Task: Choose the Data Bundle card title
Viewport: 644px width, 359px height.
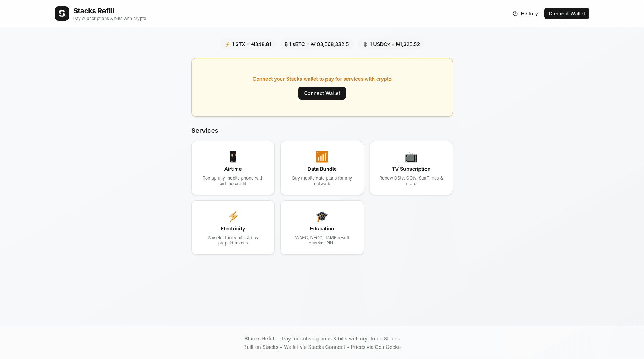Action: click(x=322, y=169)
